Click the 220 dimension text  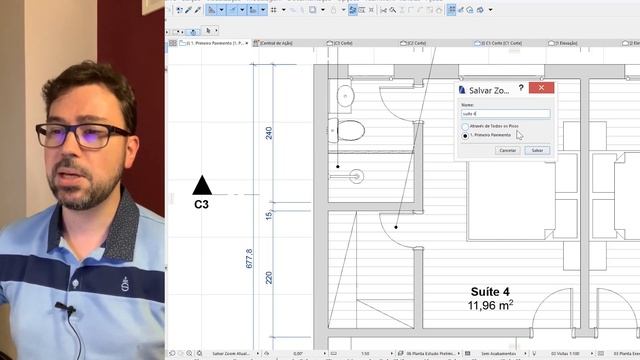pyautogui.click(x=269, y=278)
